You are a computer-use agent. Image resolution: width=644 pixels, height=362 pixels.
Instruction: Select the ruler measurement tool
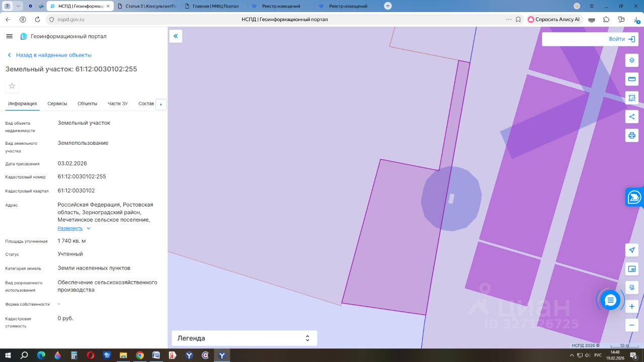[632, 79]
